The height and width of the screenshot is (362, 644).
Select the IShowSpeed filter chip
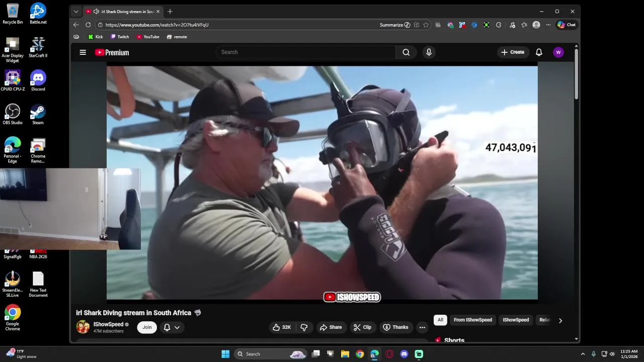click(516, 320)
